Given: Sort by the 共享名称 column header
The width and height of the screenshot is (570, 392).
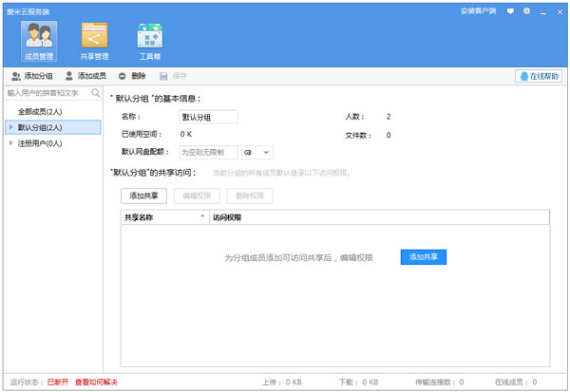Looking at the screenshot, I should coord(165,217).
